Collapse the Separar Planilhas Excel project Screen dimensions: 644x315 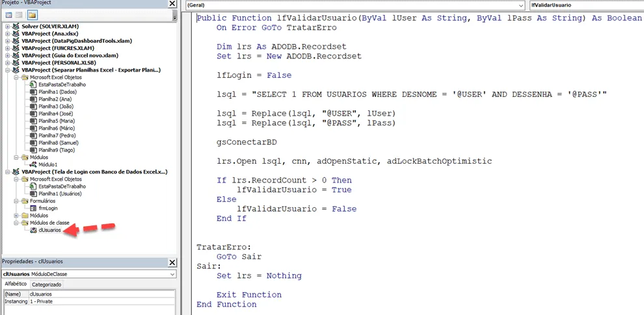click(7, 69)
